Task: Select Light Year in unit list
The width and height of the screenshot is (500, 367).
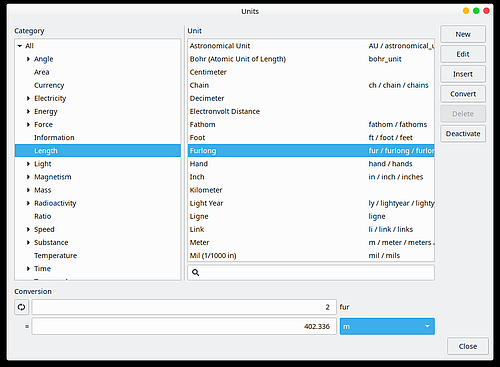Action: click(311, 203)
